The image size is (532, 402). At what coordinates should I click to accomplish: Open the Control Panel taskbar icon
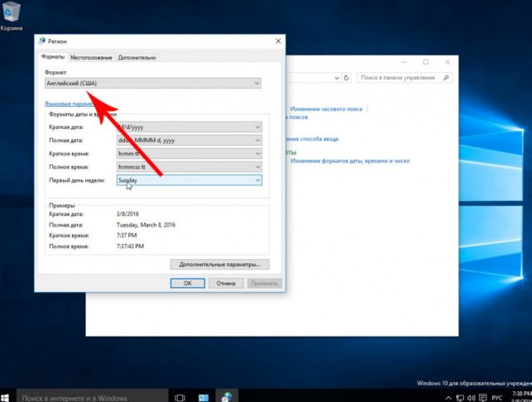coord(204,397)
